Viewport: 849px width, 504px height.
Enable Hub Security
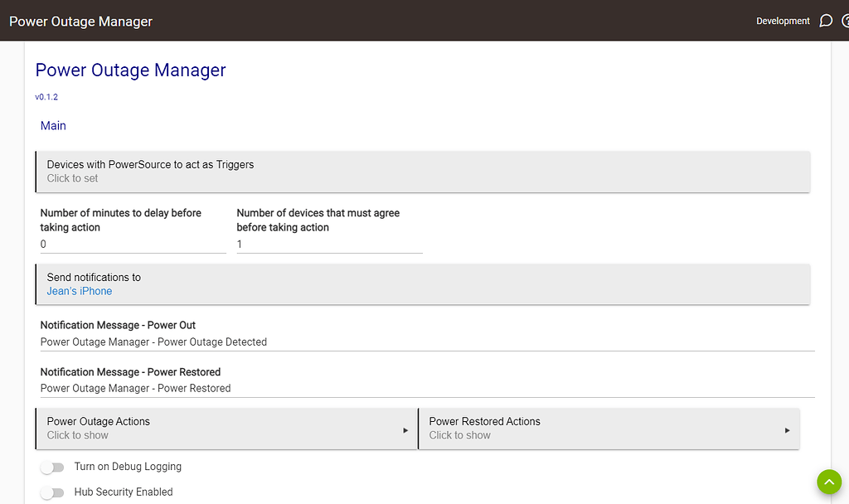52,492
